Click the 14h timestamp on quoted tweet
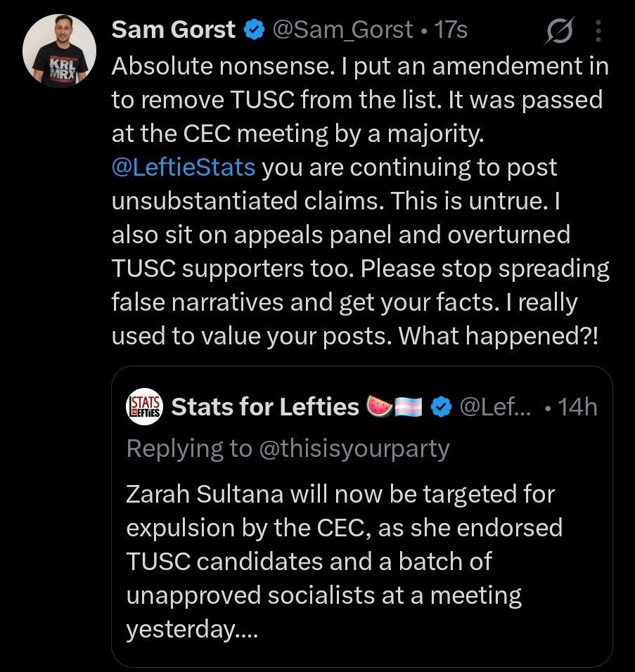This screenshot has width=635, height=672. (x=577, y=406)
